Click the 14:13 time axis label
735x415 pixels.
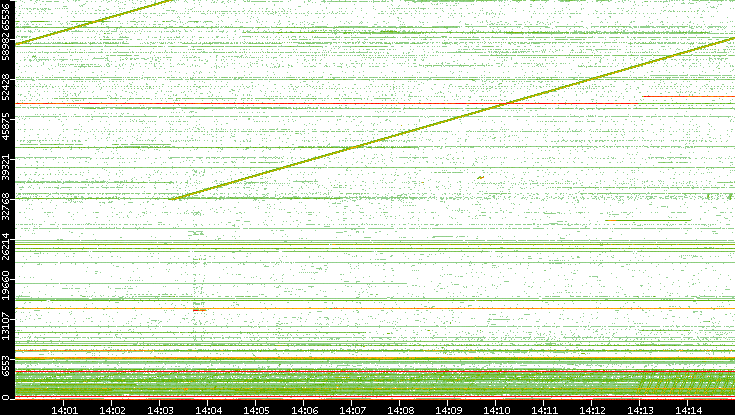pyautogui.click(x=640, y=410)
